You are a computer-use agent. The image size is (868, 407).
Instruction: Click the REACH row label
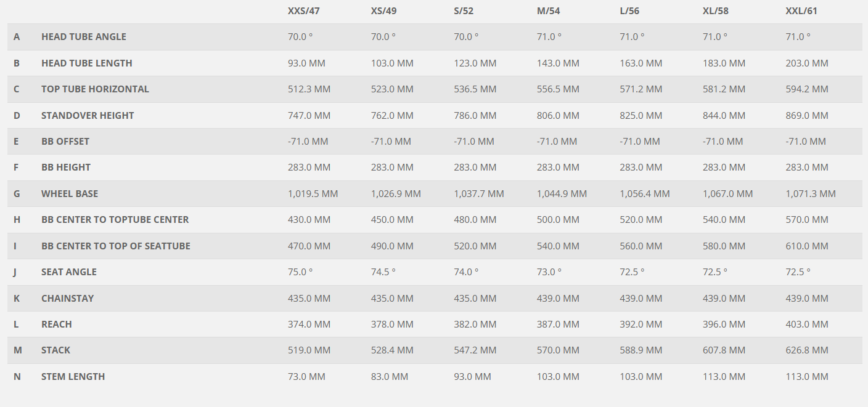(x=57, y=324)
